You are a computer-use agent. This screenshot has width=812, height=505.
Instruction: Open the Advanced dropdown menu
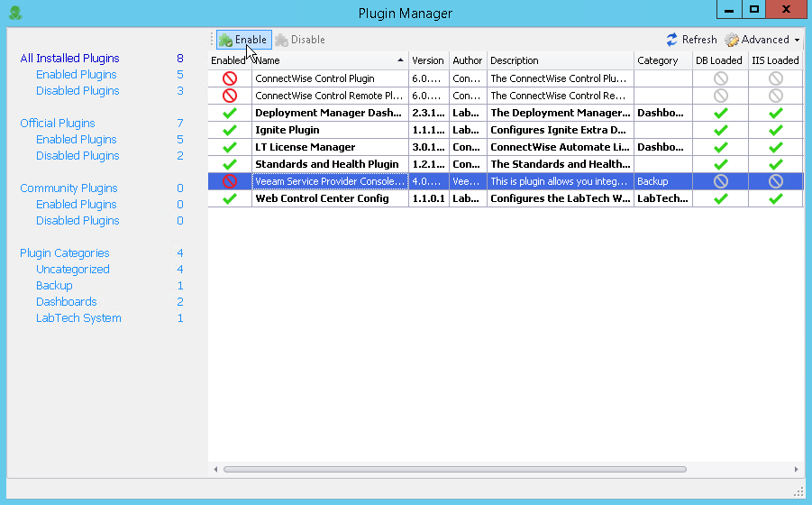(762, 40)
